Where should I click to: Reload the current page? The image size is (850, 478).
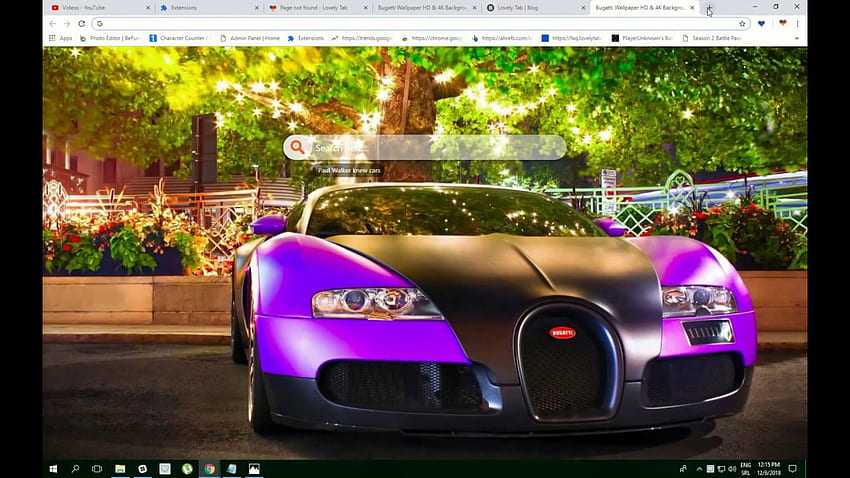click(x=81, y=24)
